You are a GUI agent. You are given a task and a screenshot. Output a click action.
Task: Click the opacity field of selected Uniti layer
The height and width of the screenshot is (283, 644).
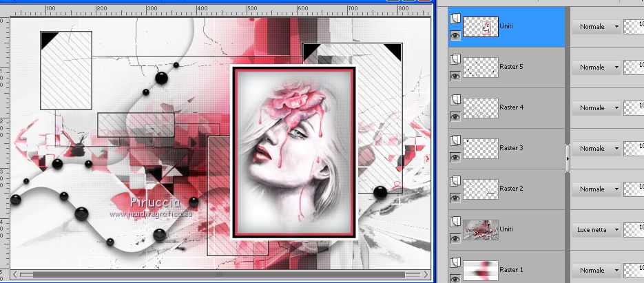coord(634,27)
